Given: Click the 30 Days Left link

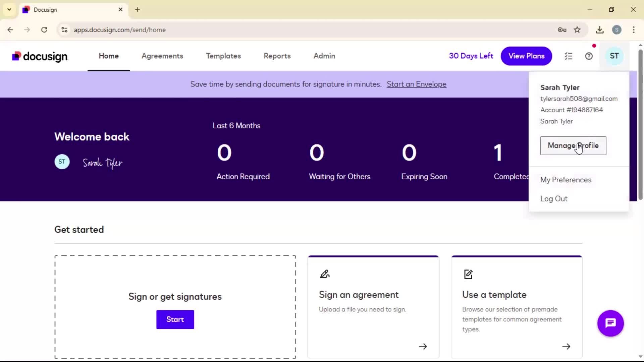Looking at the screenshot, I should click(471, 56).
